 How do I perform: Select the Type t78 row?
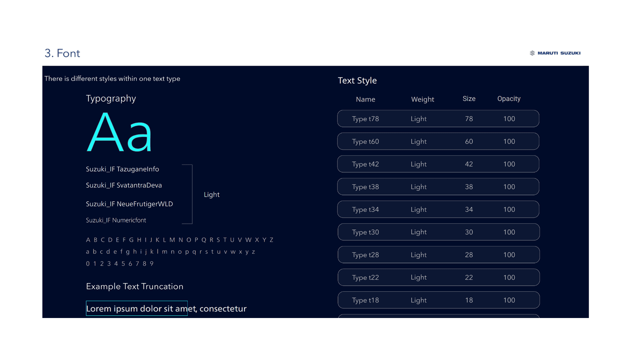click(x=438, y=119)
